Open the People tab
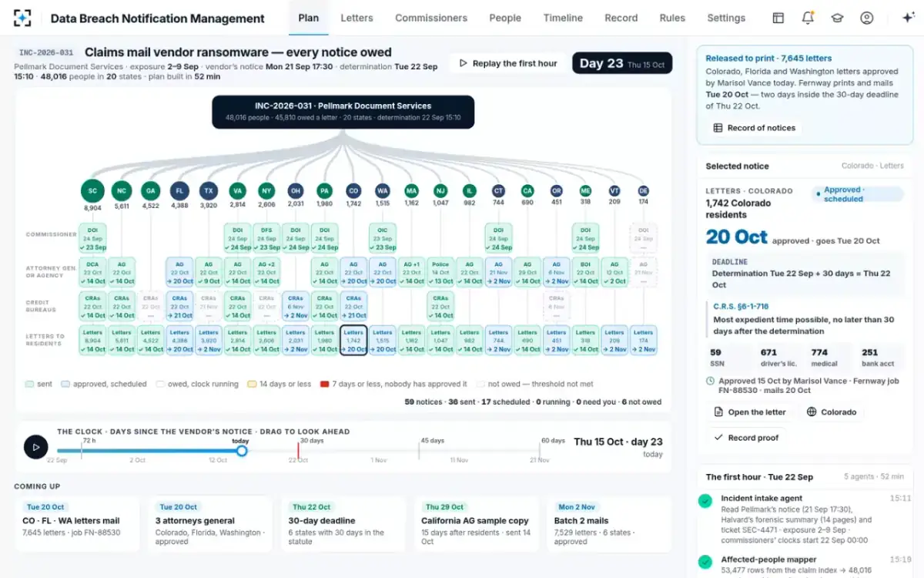The width and height of the screenshot is (924, 578). click(505, 18)
